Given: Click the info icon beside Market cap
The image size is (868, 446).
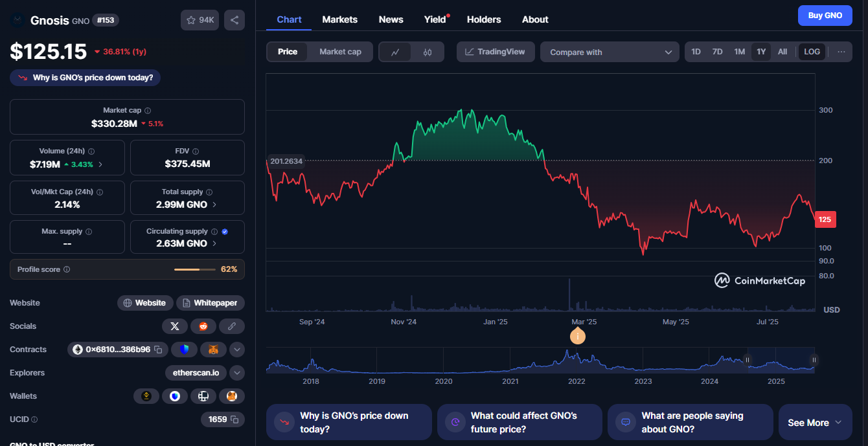Looking at the screenshot, I should [148, 111].
